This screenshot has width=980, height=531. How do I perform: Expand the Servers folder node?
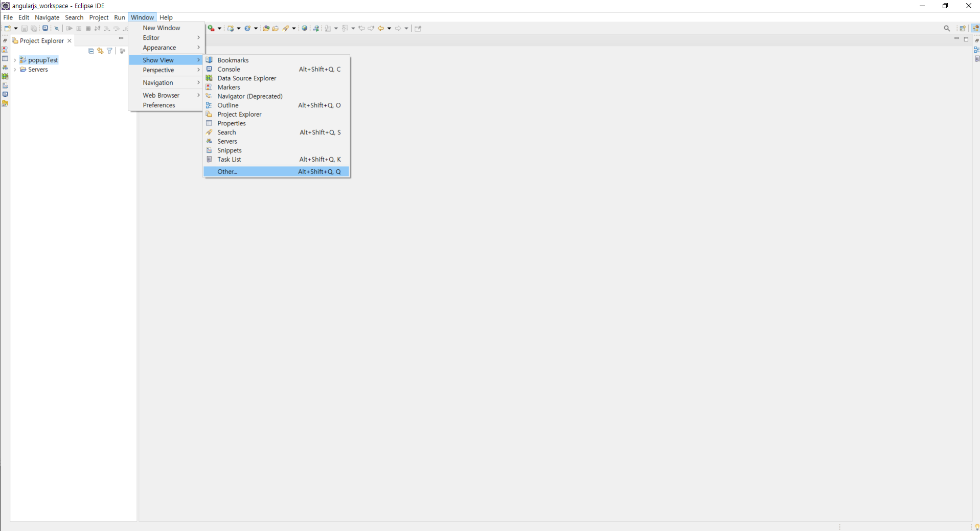point(15,70)
